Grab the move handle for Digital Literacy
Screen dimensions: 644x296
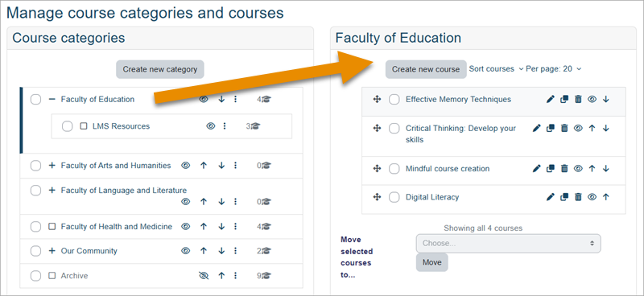click(x=377, y=197)
